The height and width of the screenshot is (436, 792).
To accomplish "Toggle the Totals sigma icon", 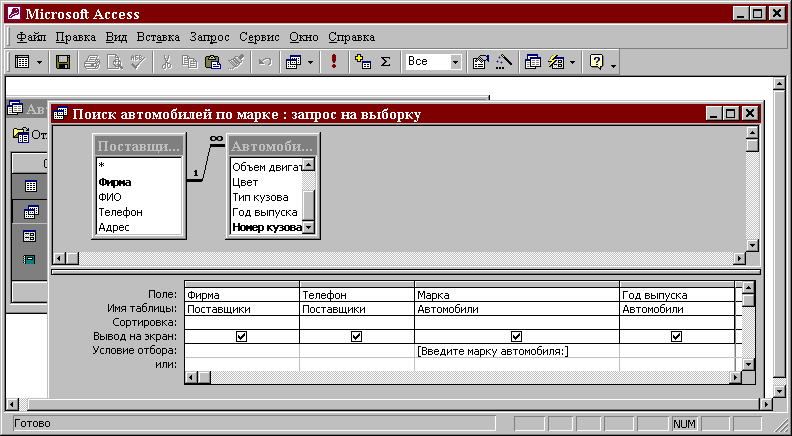I will coord(385,62).
